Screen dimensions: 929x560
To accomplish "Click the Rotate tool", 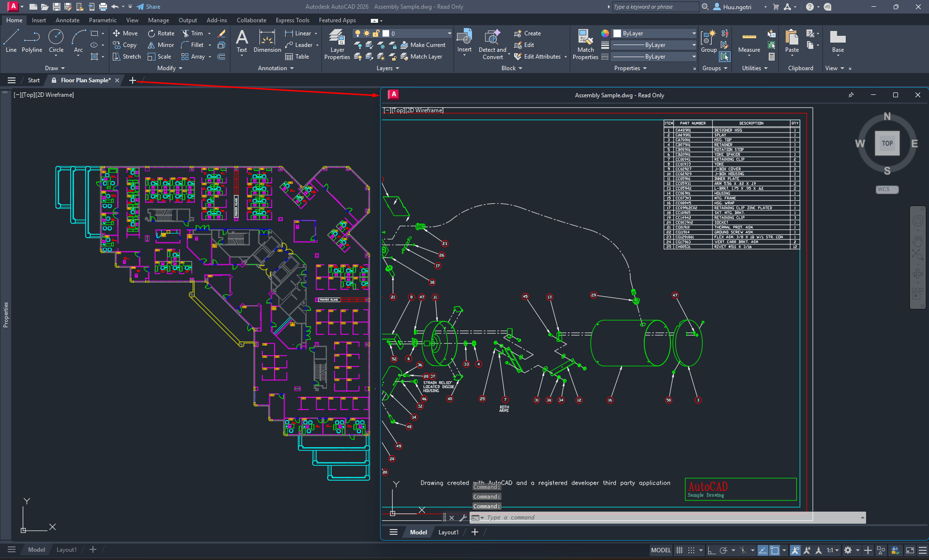I will click(x=161, y=33).
